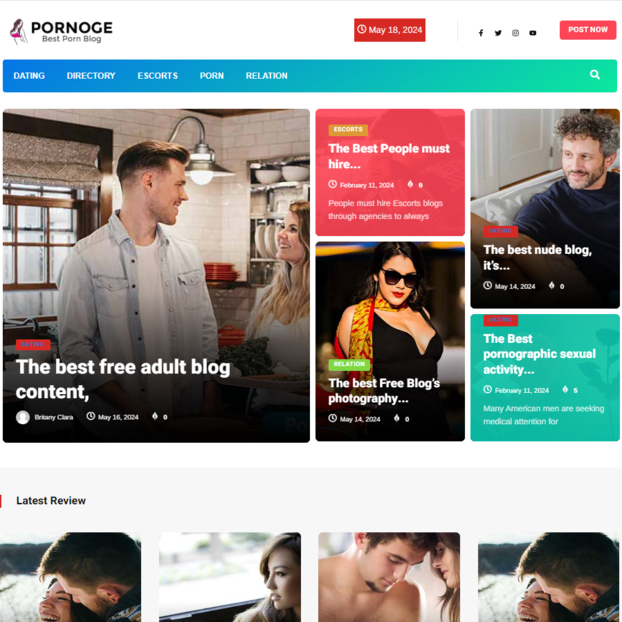The image size is (622, 622).
Task: Click the green RELATION category tag
Action: (x=349, y=364)
